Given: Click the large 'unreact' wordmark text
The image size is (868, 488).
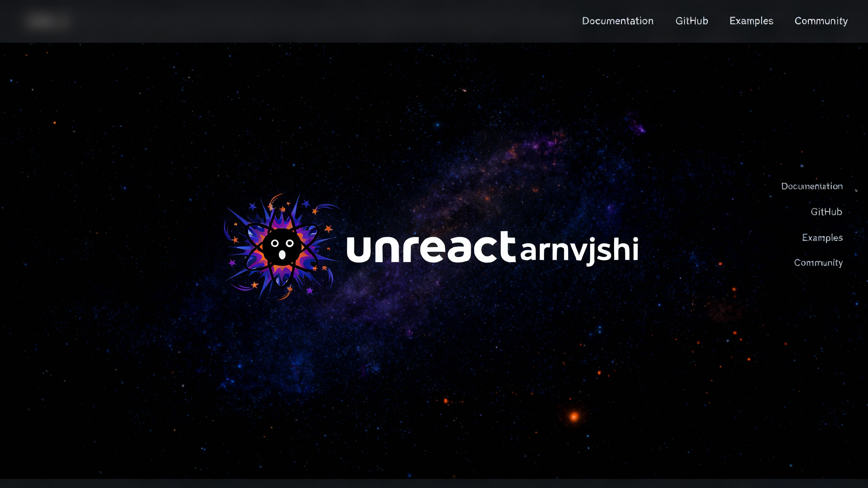Looking at the screenshot, I should pyautogui.click(x=431, y=249).
